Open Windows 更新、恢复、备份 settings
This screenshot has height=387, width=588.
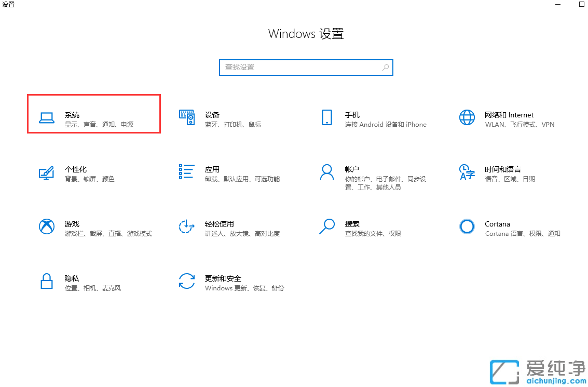click(x=243, y=287)
